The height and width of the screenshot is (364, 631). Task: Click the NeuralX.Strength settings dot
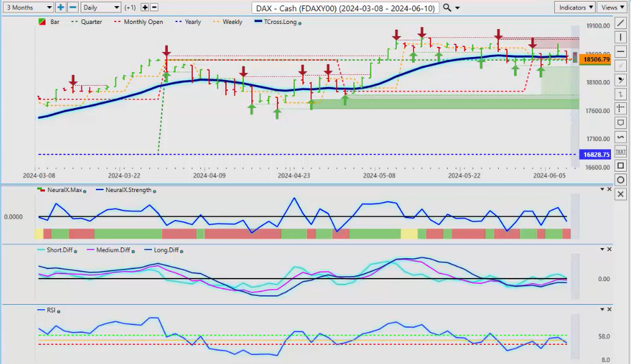click(x=154, y=192)
